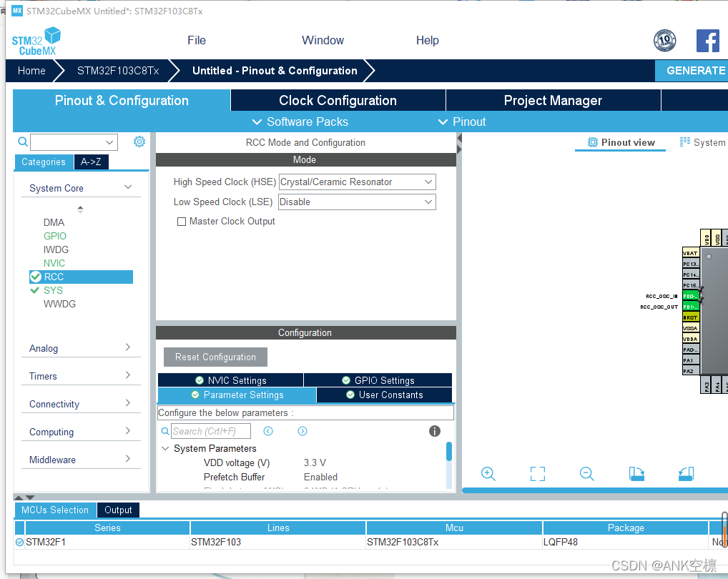
Task: Click the NRST pin on the chip
Action: pos(691,317)
